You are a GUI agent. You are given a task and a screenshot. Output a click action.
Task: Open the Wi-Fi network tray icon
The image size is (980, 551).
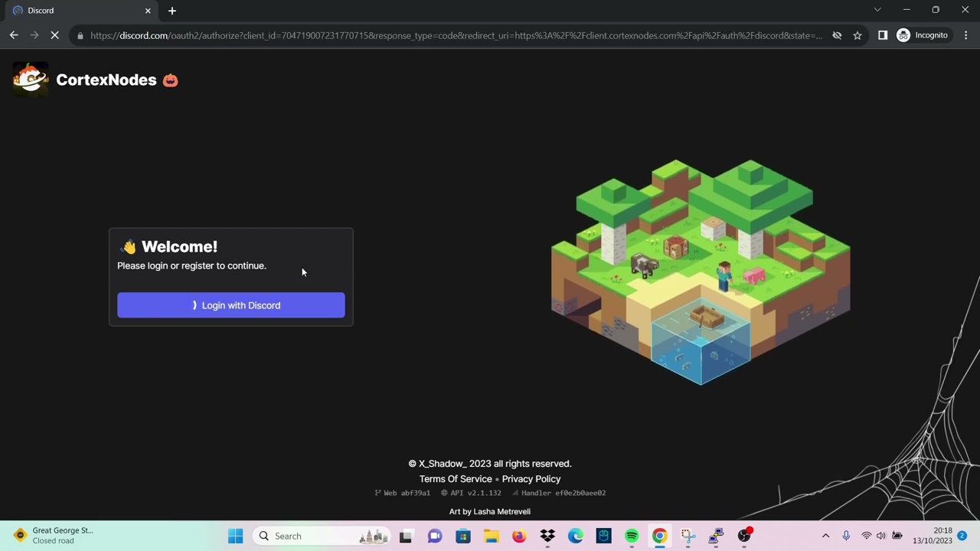point(866,536)
